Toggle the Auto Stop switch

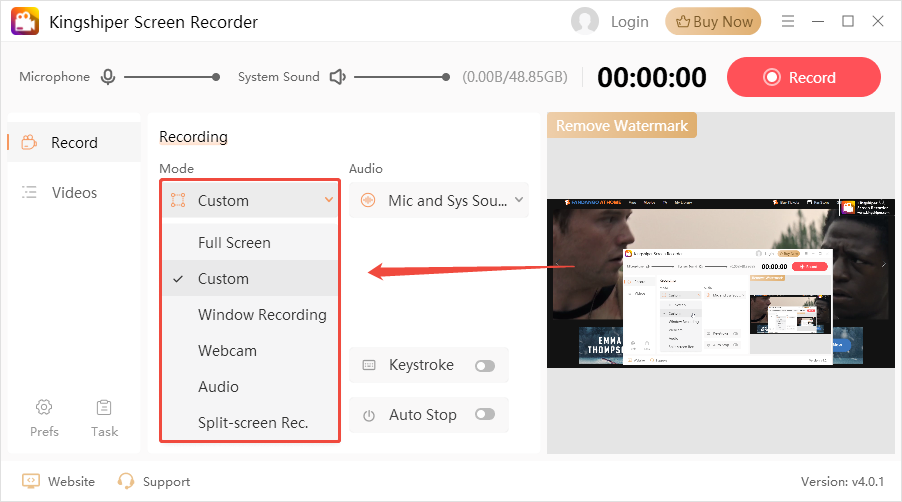485,415
